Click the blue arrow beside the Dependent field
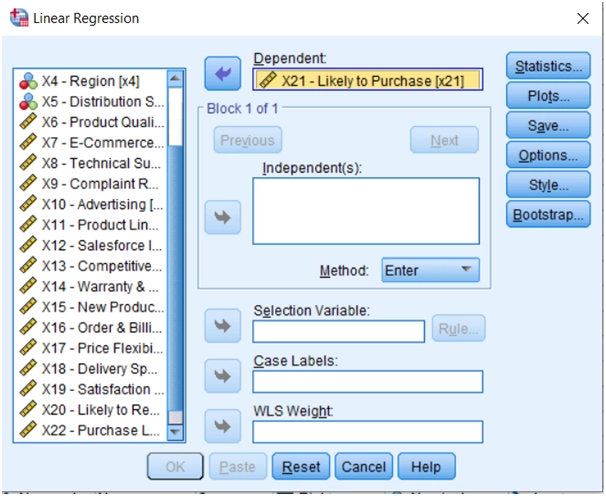Viewport: 606px width, 496px height. click(222, 73)
